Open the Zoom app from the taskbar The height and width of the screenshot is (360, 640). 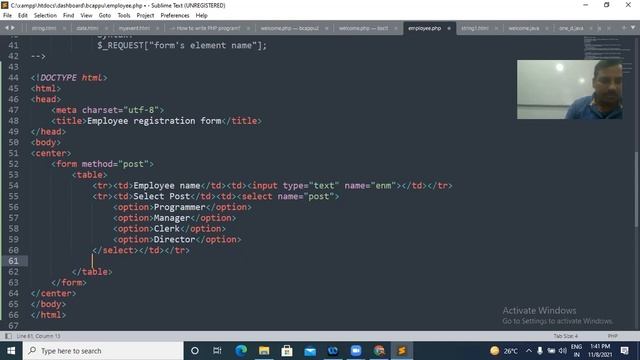pos(356,351)
